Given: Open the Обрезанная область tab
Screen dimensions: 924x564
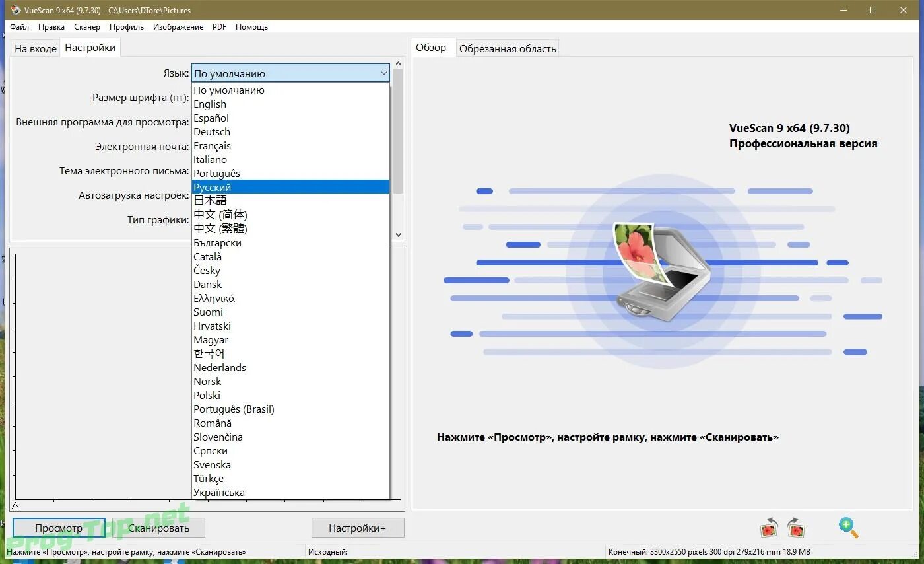Looking at the screenshot, I should [508, 48].
